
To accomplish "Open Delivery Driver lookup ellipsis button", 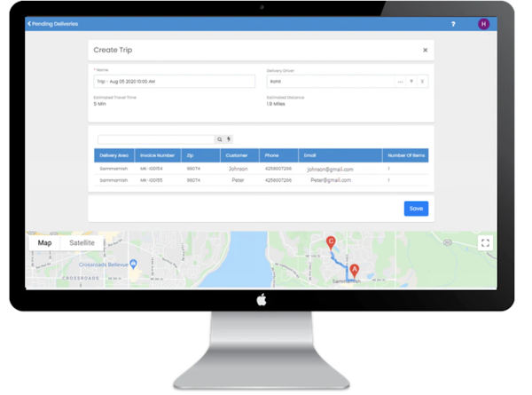I will coord(401,82).
